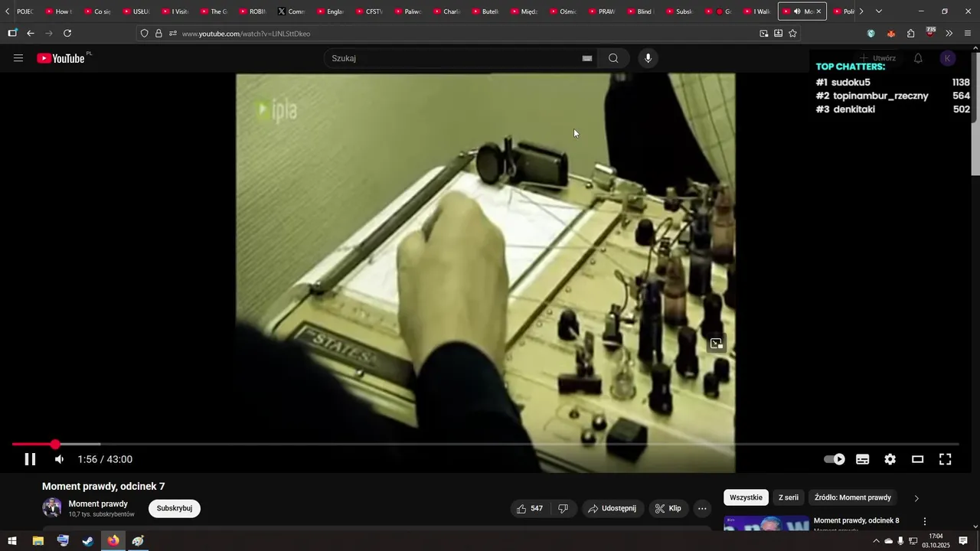
Task: Click the Udostępnij share button
Action: tap(612, 508)
